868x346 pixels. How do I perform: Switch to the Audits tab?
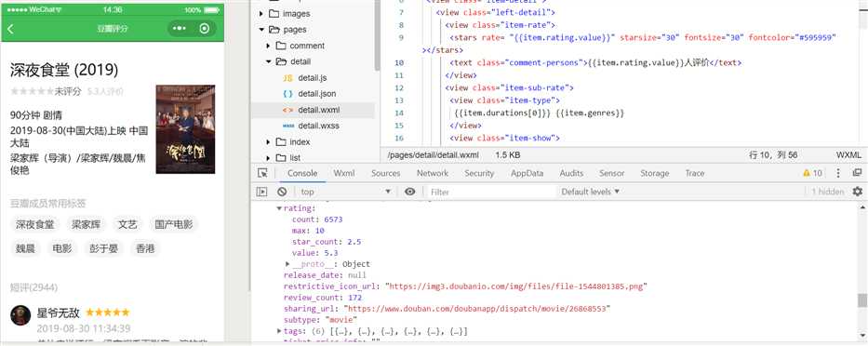[x=571, y=173]
